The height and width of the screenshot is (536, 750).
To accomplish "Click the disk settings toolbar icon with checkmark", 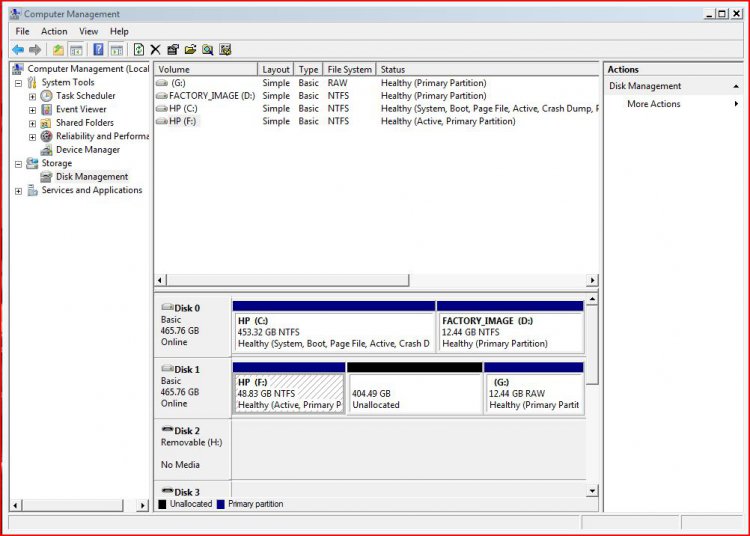I will [x=225, y=50].
